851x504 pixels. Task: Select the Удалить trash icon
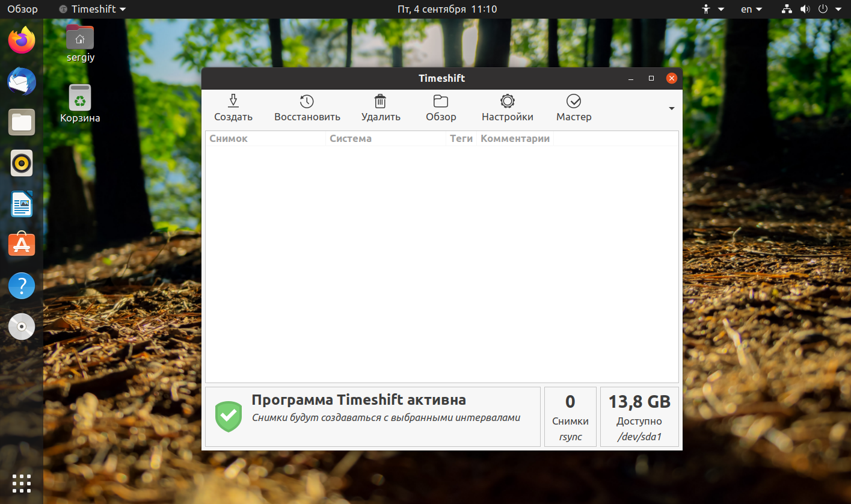[x=380, y=101]
